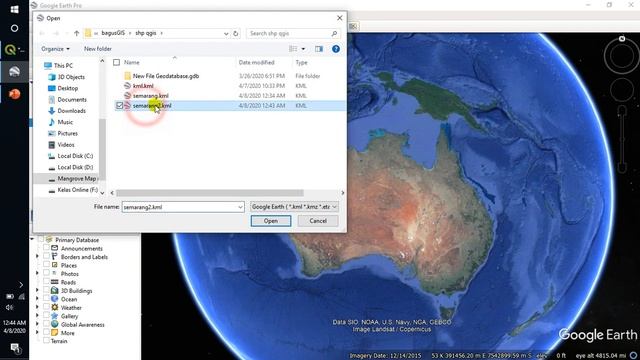Uncheck the semarang2.kml file checkbox
Viewport: 640px width, 360px height.
point(120,105)
